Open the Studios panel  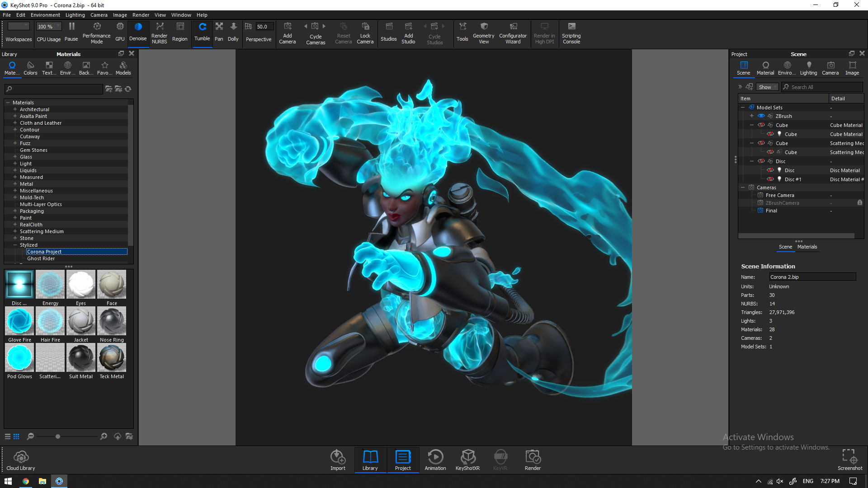(x=388, y=32)
